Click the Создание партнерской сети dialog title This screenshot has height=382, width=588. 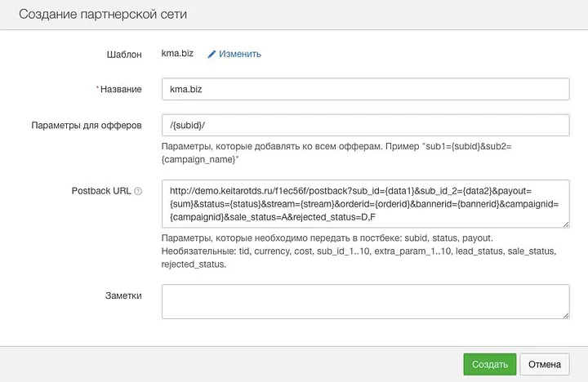click(x=103, y=14)
